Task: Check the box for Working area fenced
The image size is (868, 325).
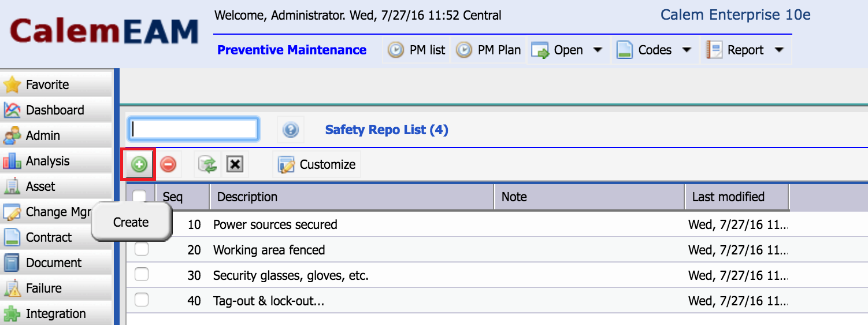Action: coord(141,249)
